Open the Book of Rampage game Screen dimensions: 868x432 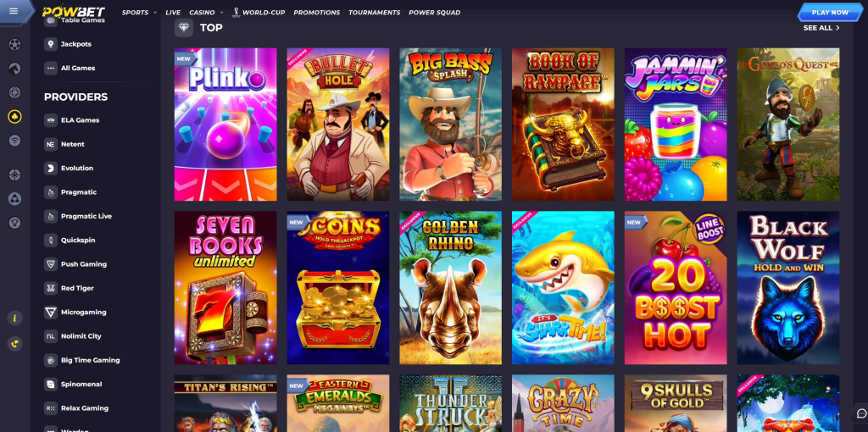click(x=563, y=125)
